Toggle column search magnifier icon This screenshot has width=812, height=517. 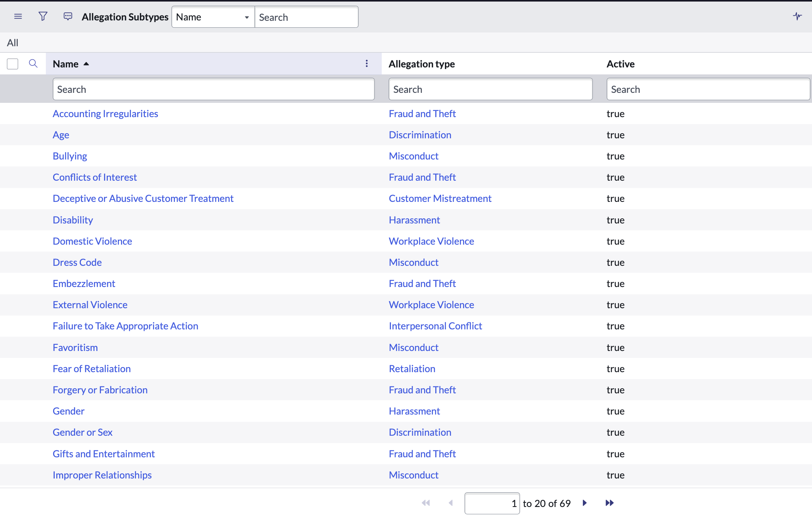[x=33, y=64]
